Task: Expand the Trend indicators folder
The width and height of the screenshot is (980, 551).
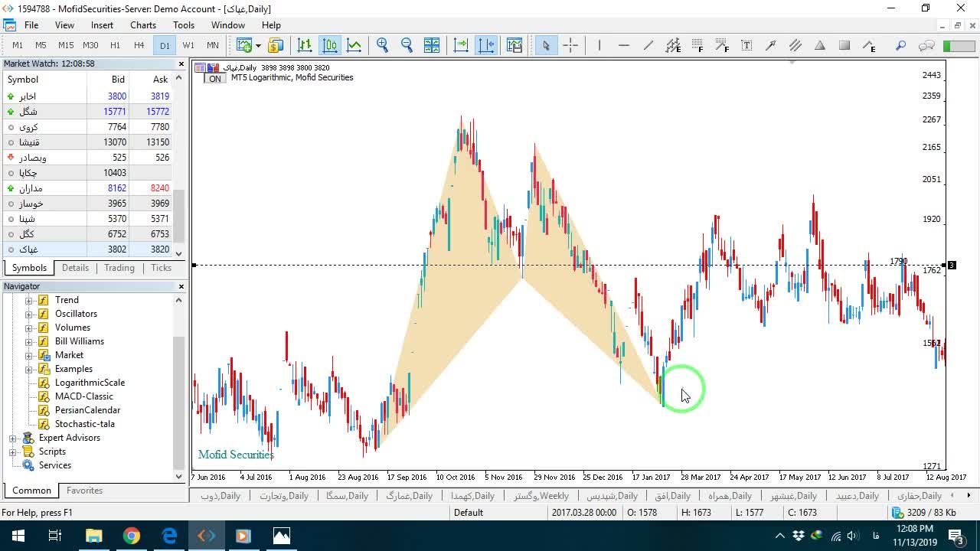Action: (x=29, y=300)
